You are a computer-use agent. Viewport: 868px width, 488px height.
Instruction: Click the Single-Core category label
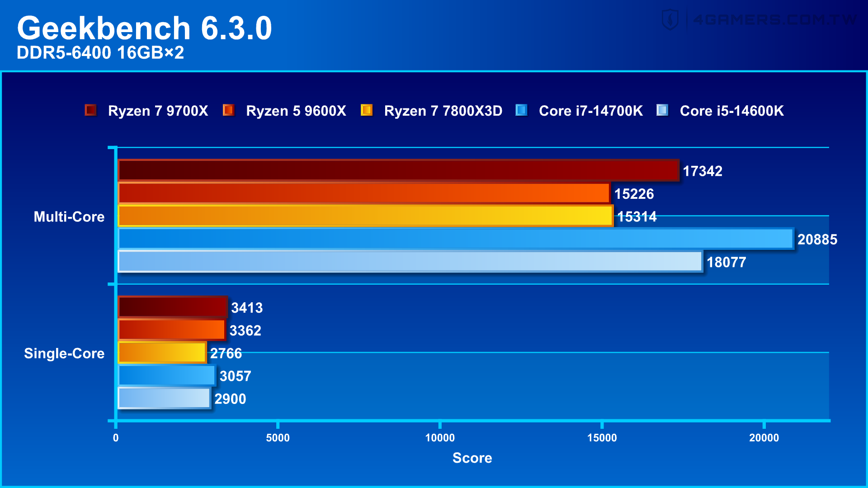pos(64,353)
